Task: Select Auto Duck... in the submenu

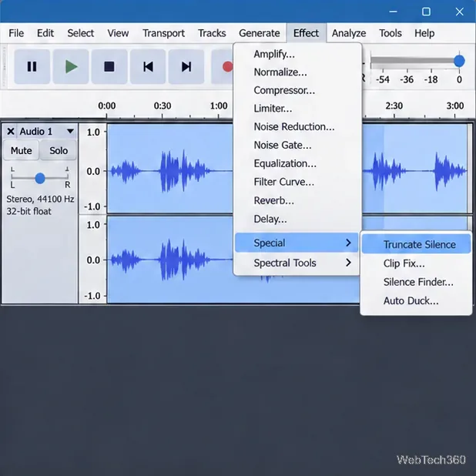Action: pyautogui.click(x=416, y=301)
